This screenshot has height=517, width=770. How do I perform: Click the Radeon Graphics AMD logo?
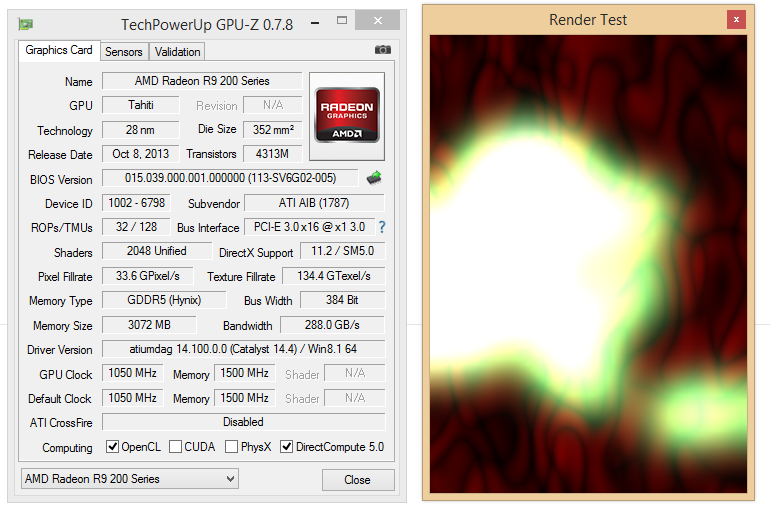tap(347, 116)
